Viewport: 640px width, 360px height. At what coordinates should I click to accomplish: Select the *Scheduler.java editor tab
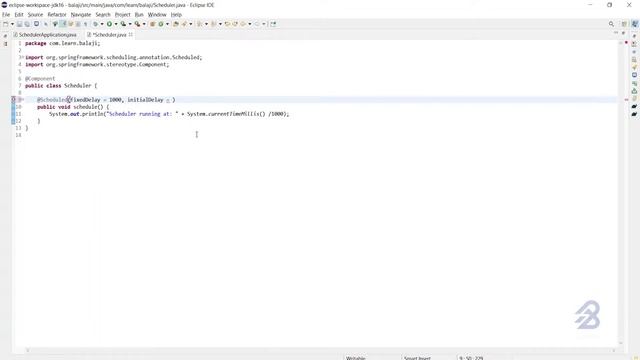coord(109,35)
